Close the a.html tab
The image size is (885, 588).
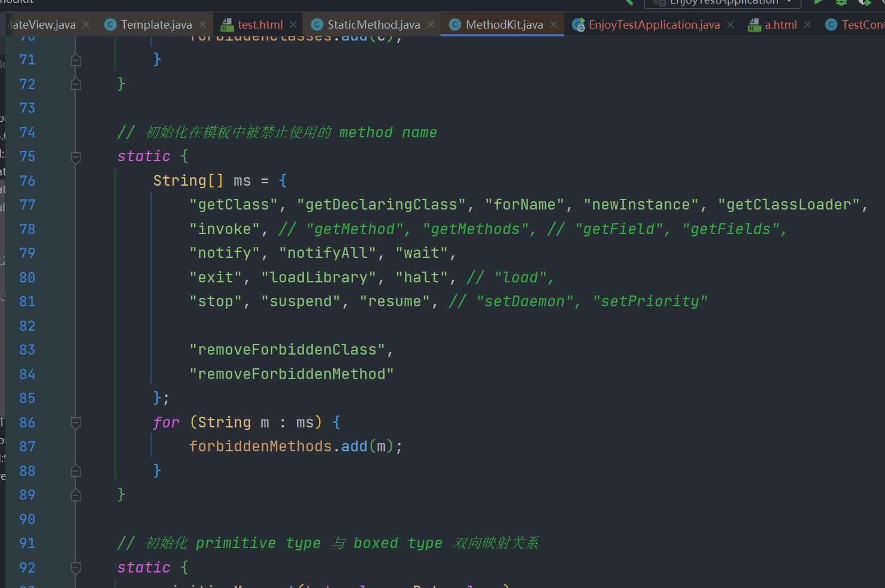(807, 24)
